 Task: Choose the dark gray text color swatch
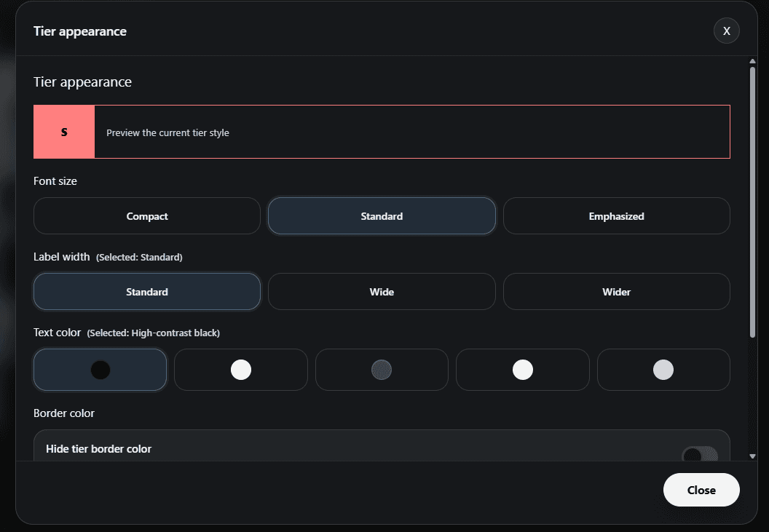click(382, 370)
